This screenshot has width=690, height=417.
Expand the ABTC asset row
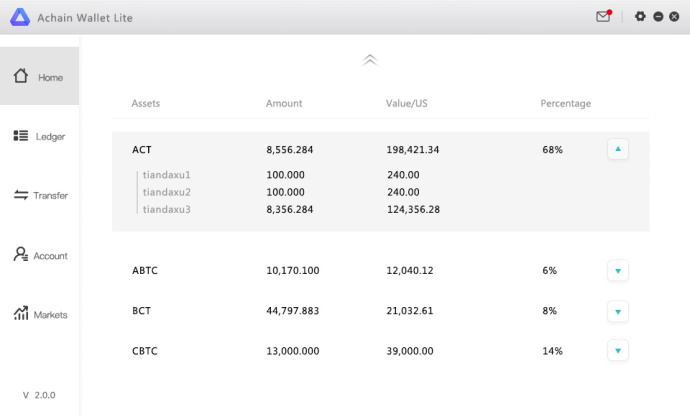(x=618, y=270)
